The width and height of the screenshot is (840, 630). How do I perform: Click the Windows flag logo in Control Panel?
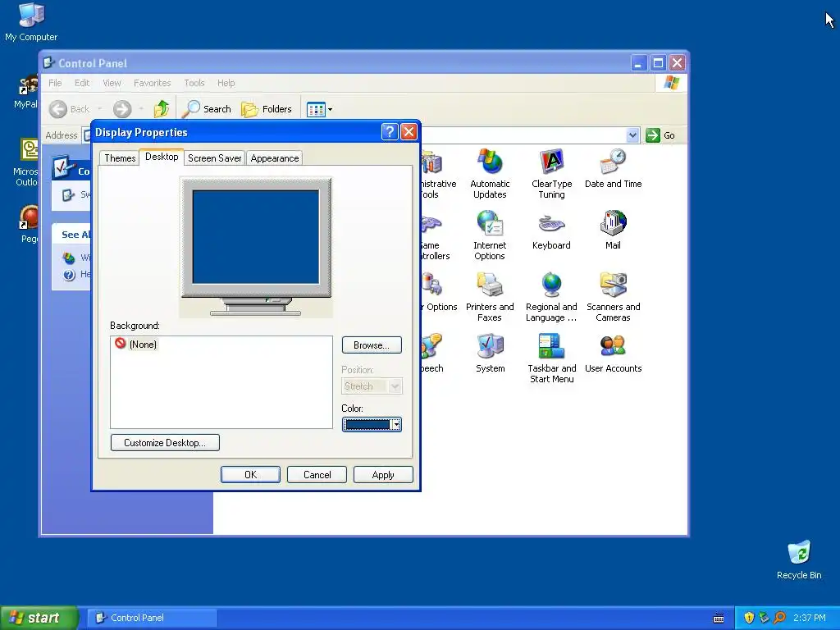pyautogui.click(x=671, y=83)
